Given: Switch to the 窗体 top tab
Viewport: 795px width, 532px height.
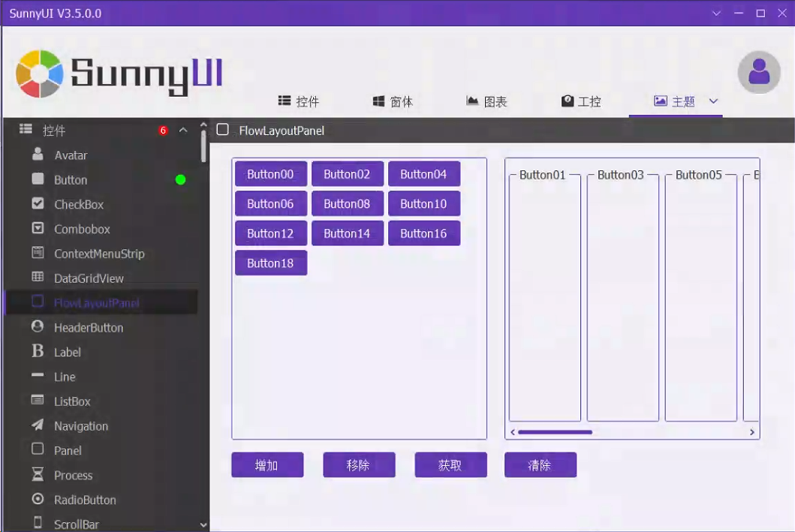Looking at the screenshot, I should [393, 101].
